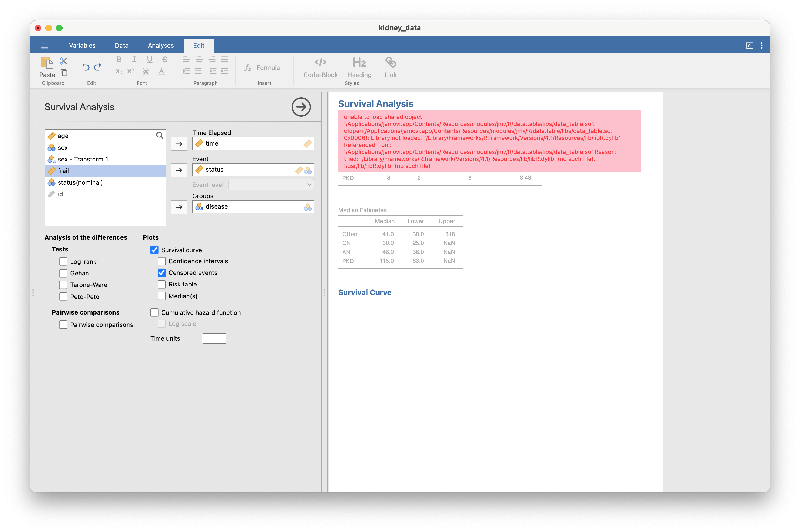This screenshot has height=532, width=800.
Task: Switch to the Analyses tab
Action: tap(160, 46)
